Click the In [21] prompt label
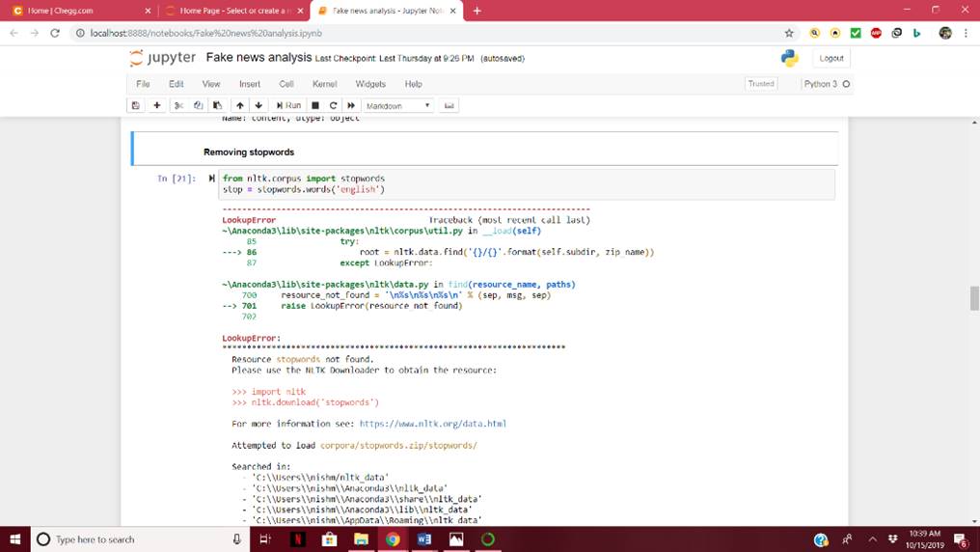This screenshot has width=980, height=552. (x=177, y=179)
